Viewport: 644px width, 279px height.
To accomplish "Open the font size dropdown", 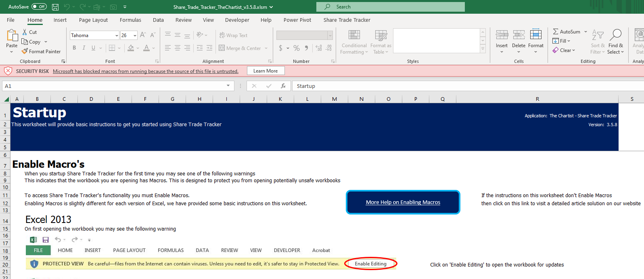I will [x=135, y=35].
